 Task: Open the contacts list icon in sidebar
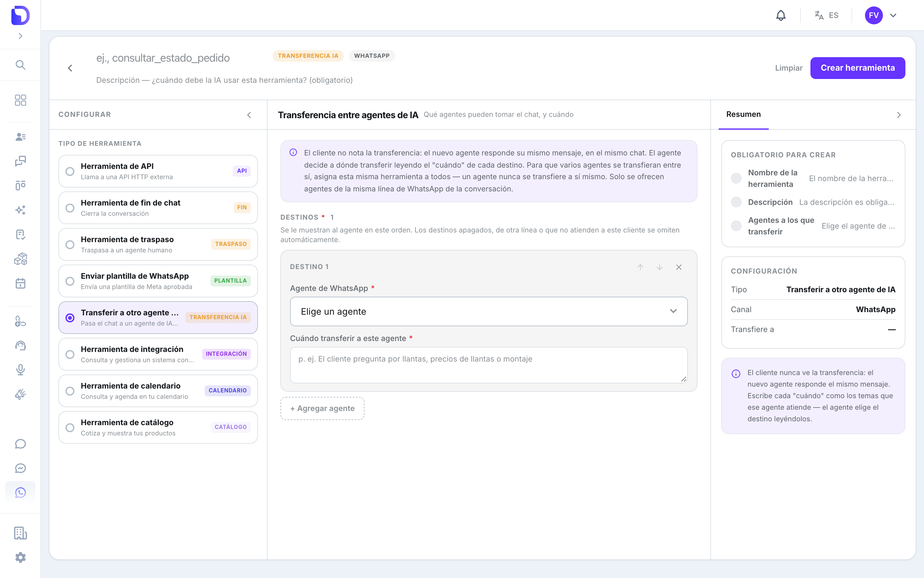tap(20, 137)
